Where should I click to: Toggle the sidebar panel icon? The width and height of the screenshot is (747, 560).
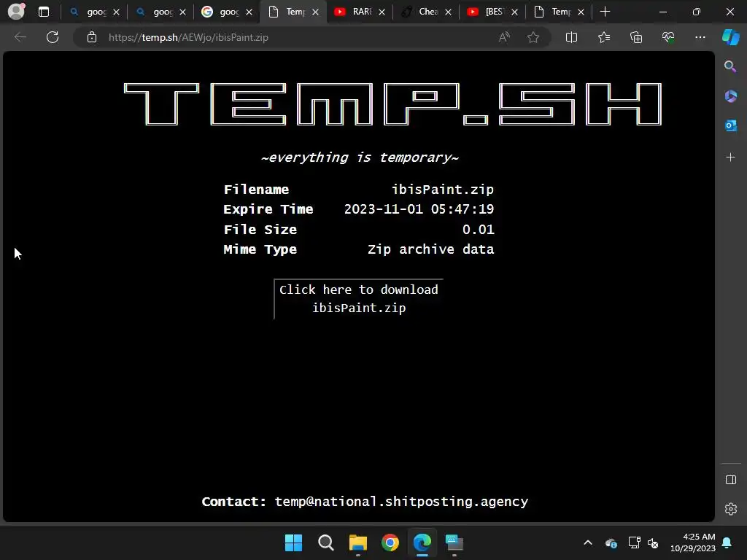tap(730, 480)
